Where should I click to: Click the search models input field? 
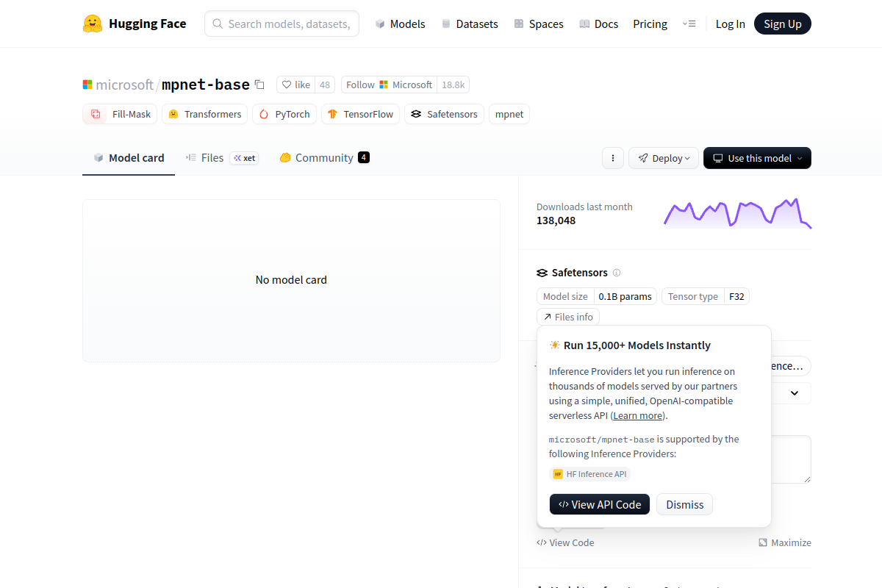tap(282, 24)
